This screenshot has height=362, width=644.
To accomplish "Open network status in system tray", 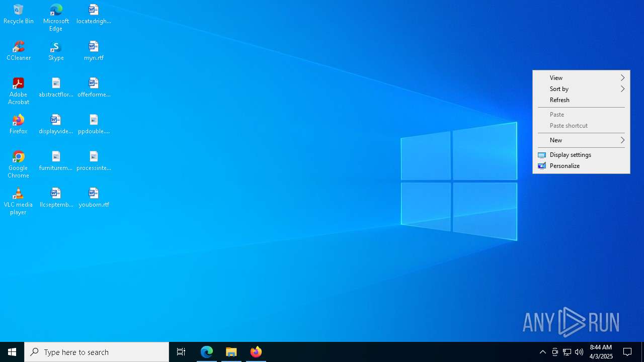I will (x=567, y=352).
